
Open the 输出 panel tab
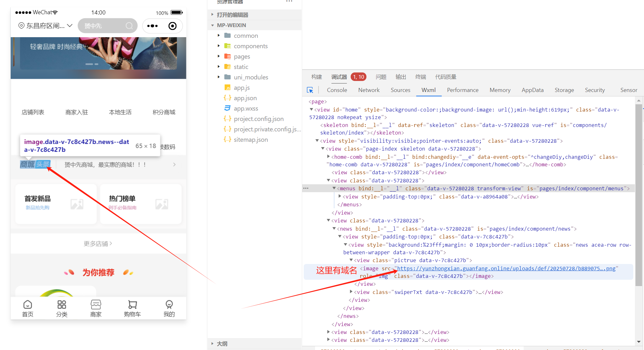[401, 77]
